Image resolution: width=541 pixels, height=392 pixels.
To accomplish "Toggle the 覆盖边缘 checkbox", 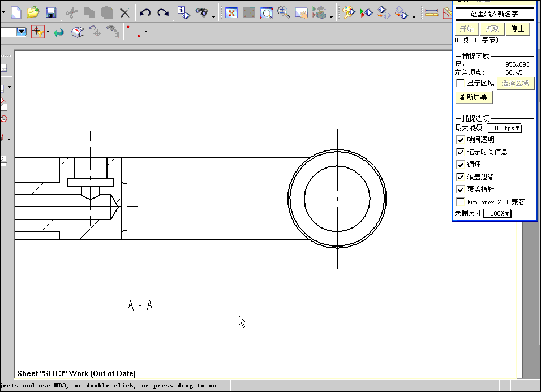I will pyautogui.click(x=460, y=176).
